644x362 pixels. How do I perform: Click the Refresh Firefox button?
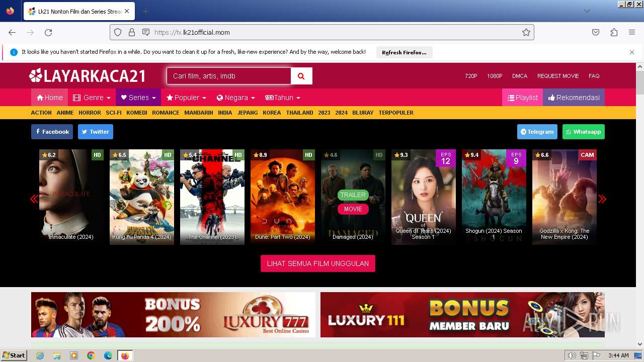click(x=404, y=52)
